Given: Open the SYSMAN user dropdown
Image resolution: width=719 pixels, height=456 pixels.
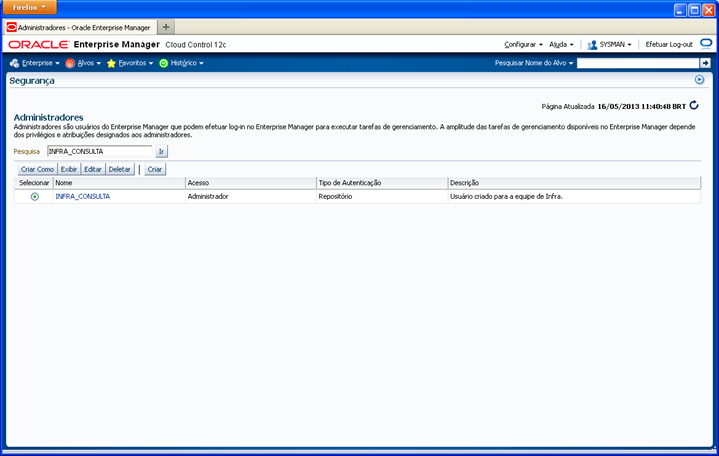Looking at the screenshot, I should pyautogui.click(x=615, y=44).
